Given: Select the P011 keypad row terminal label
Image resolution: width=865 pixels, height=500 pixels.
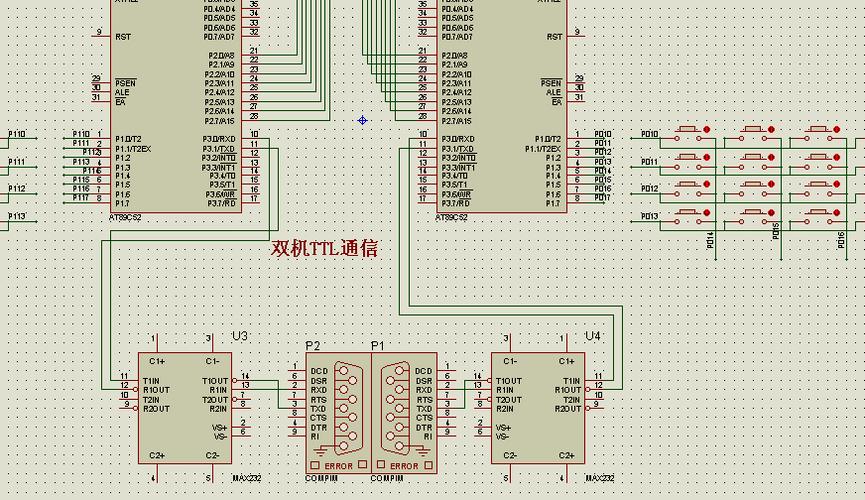Looking at the screenshot, I should [x=649, y=162].
